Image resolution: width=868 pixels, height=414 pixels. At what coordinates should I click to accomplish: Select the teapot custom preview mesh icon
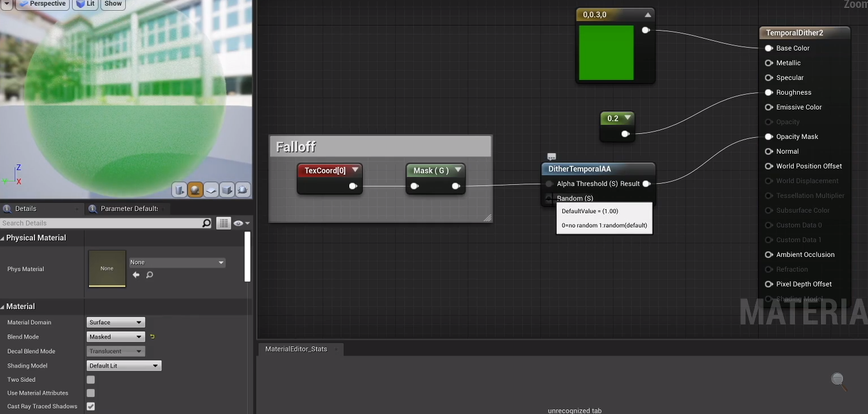pyautogui.click(x=243, y=190)
